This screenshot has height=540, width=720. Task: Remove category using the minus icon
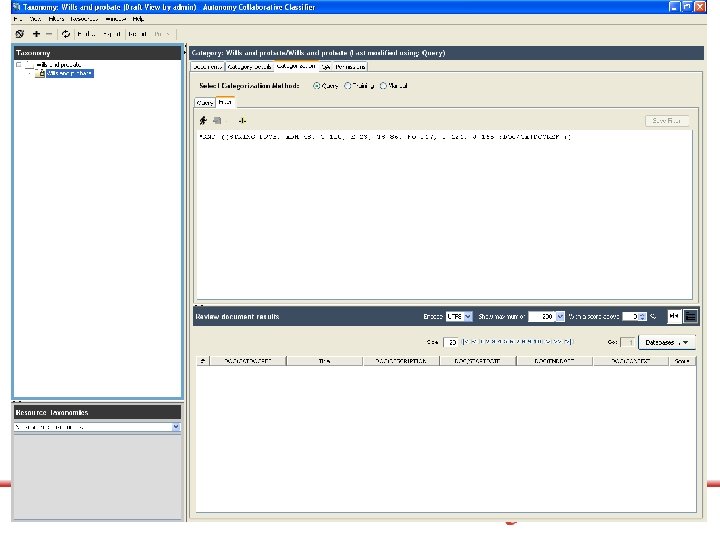[x=49, y=34]
